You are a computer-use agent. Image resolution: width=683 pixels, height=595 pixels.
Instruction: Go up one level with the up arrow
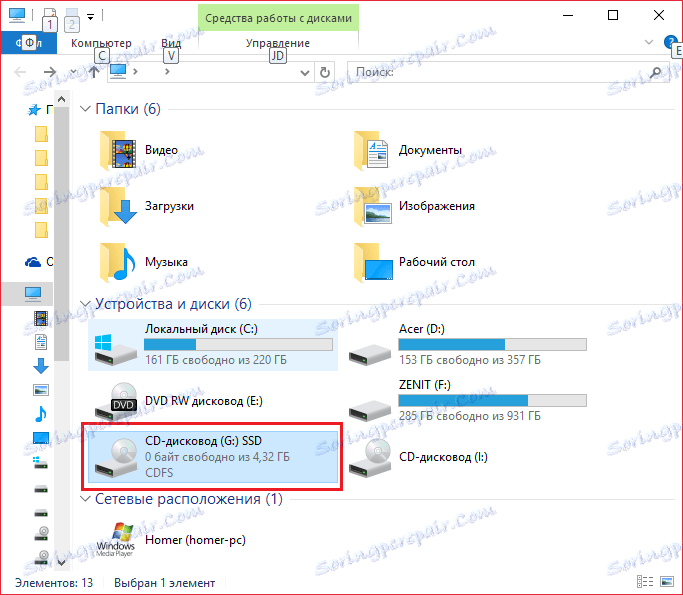click(x=94, y=72)
